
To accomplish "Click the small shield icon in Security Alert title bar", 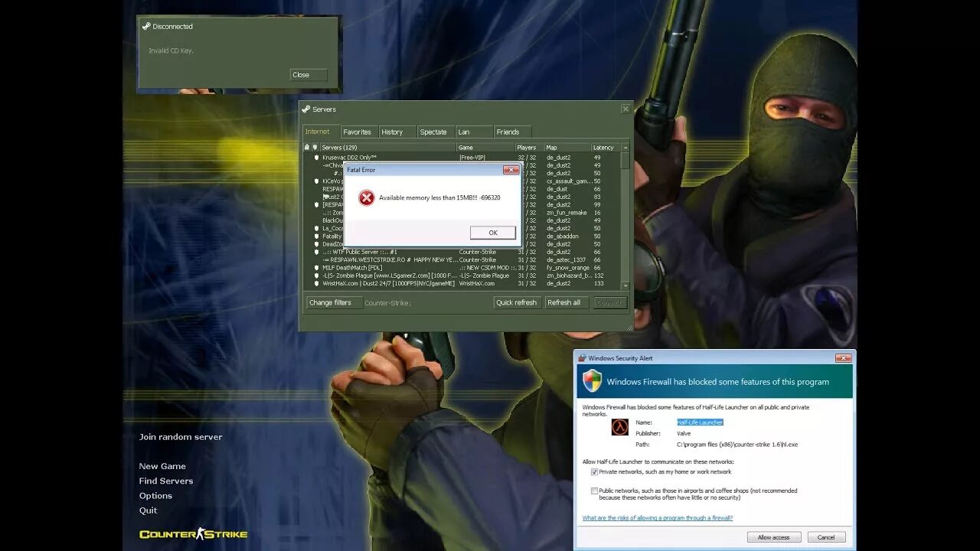I will (582, 358).
